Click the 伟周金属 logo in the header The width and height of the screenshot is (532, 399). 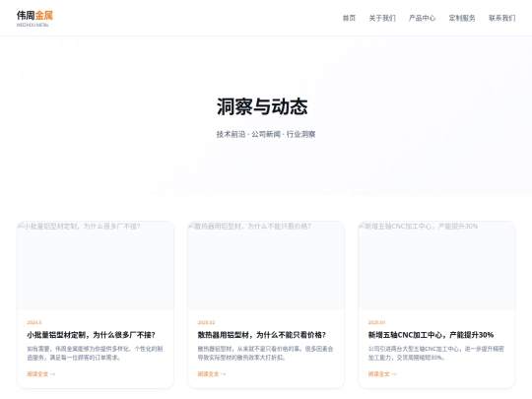pyautogui.click(x=34, y=19)
